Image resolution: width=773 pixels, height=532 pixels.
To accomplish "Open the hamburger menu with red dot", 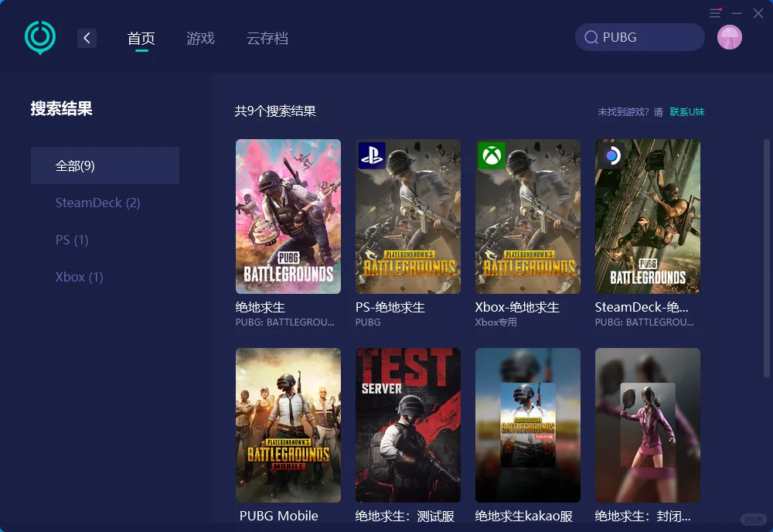I will click(x=715, y=13).
